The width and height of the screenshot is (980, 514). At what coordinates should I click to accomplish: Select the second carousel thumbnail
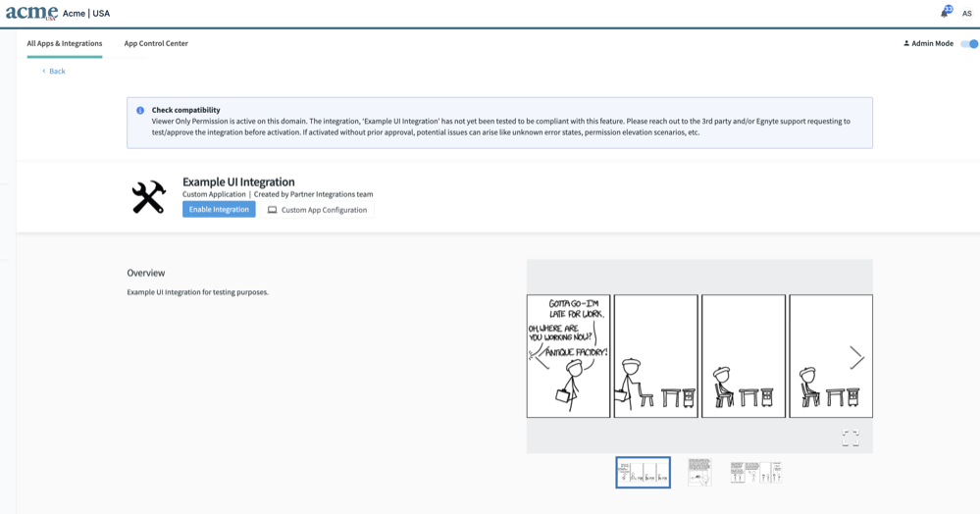(x=699, y=472)
